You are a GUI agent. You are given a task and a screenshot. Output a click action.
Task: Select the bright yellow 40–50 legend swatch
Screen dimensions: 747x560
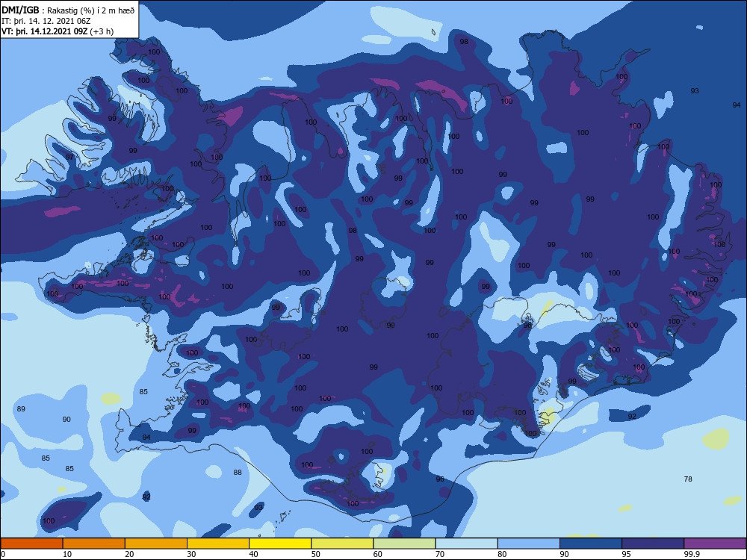tap(280, 544)
